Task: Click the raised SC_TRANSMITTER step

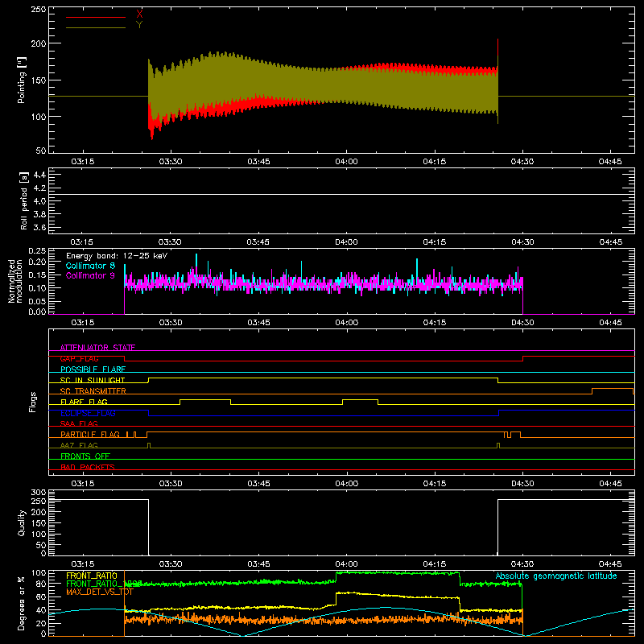Action: coord(613,389)
